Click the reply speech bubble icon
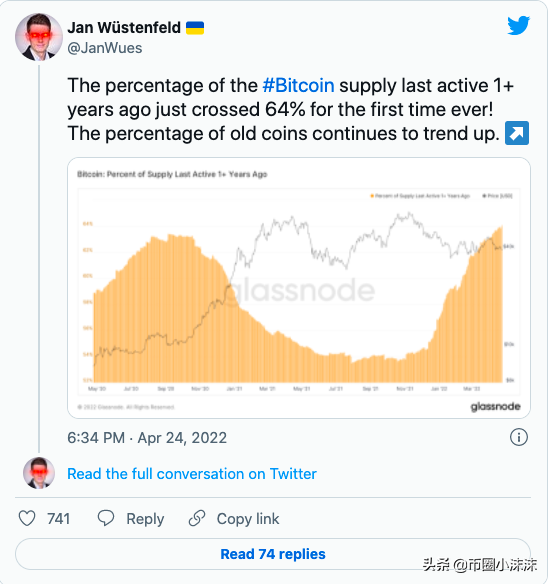 pos(106,518)
